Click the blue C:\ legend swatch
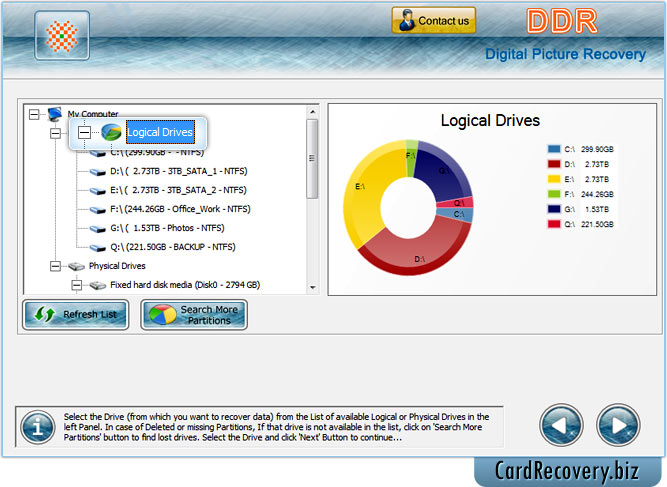The image size is (667, 487). point(554,149)
